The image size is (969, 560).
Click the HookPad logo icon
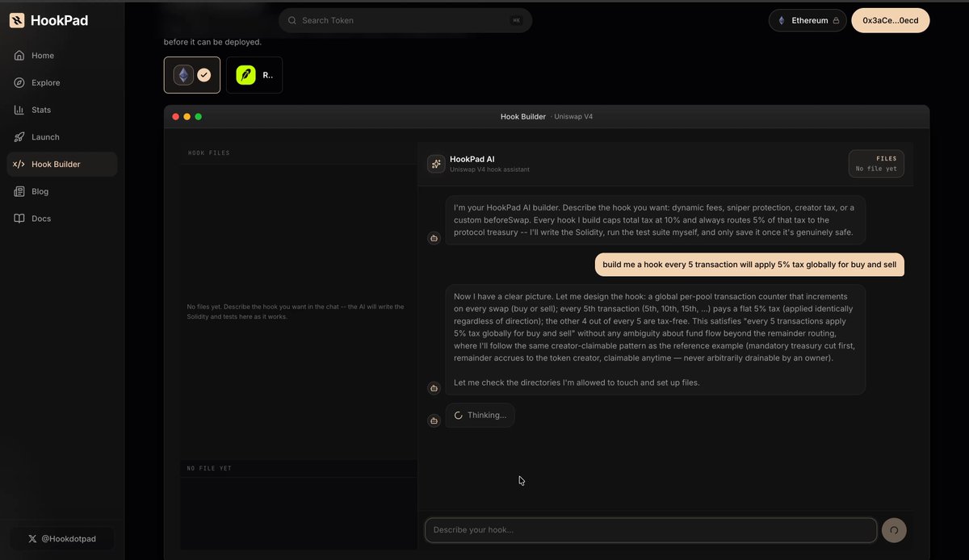17,20
